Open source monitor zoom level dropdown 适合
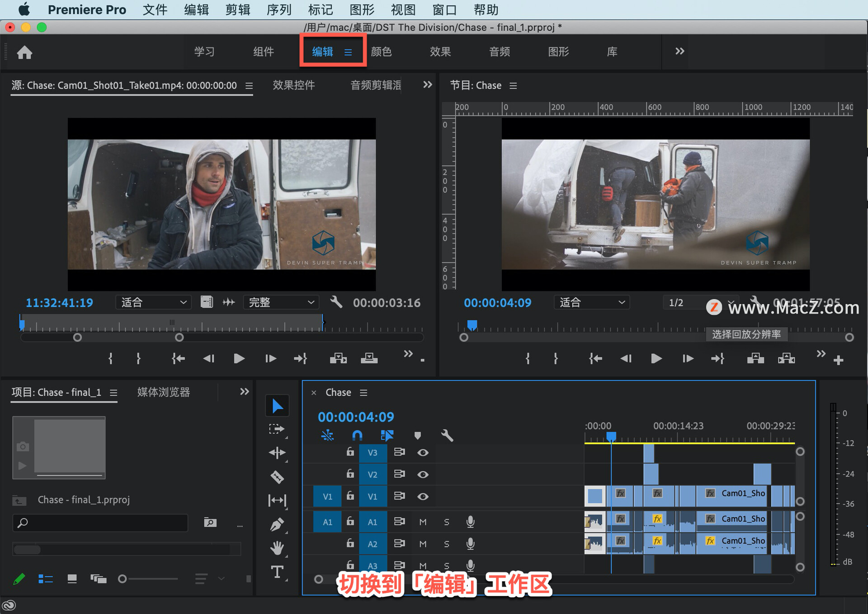868x614 pixels. tap(153, 302)
